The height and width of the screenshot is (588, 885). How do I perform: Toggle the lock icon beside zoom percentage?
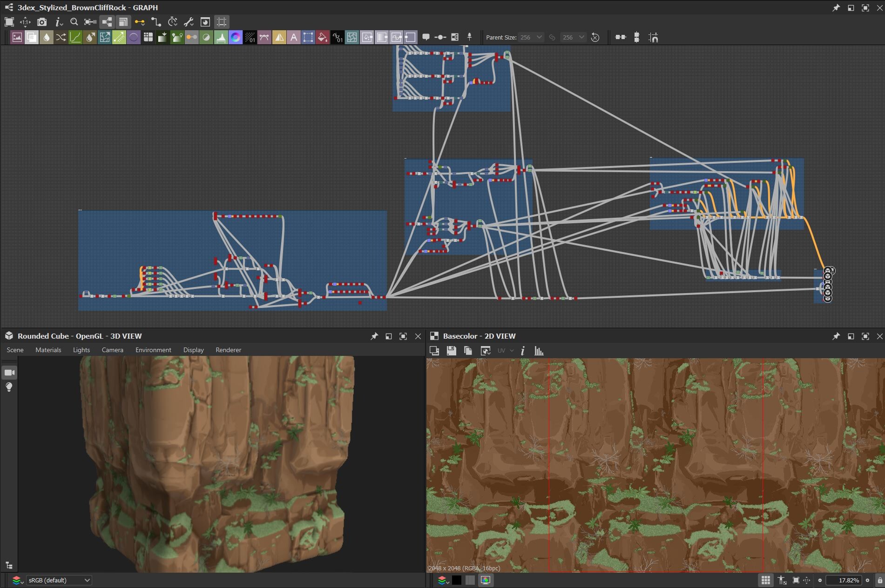(879, 580)
